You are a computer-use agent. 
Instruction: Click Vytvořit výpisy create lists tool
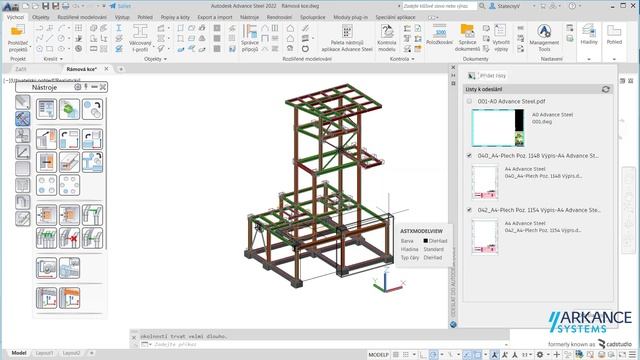(x=501, y=38)
